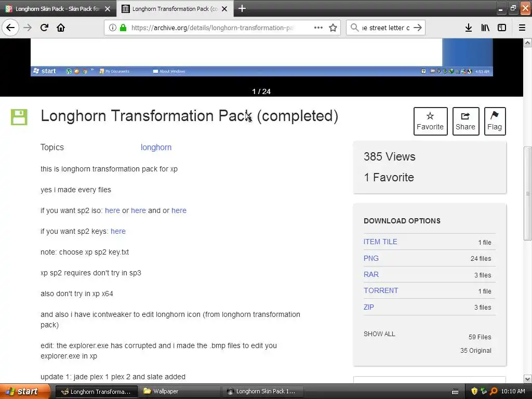Open the browser home page icon
This screenshot has width=532, height=399.
pos(61,28)
